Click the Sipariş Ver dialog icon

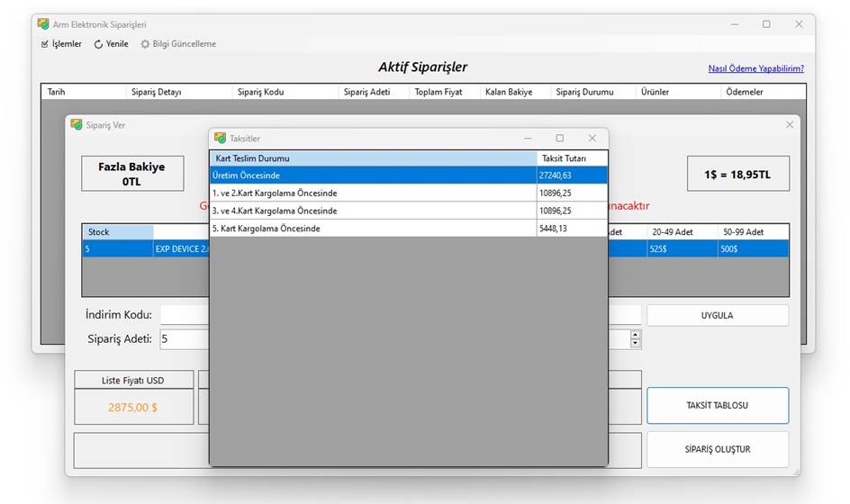(77, 125)
